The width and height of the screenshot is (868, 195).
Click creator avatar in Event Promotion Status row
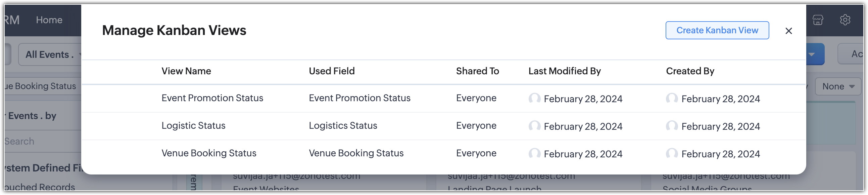672,99
